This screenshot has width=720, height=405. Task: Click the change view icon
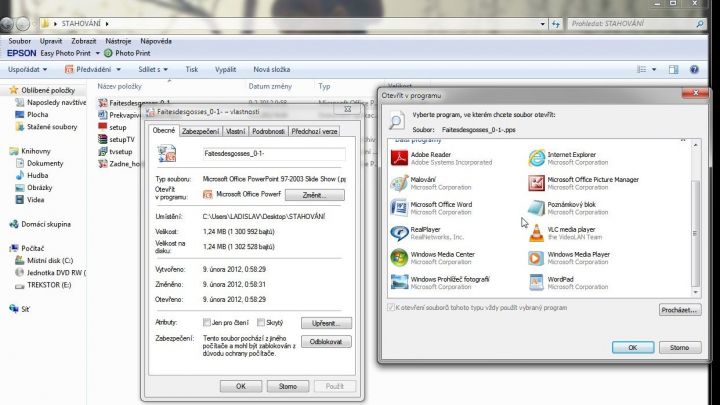(x=641, y=69)
